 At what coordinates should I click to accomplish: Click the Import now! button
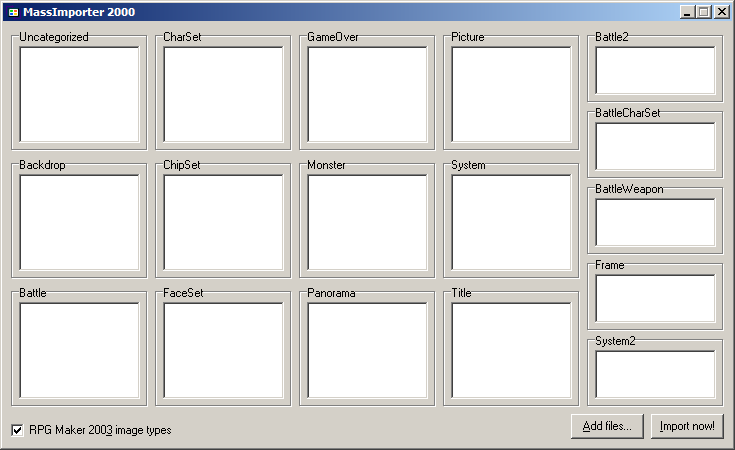tap(688, 426)
